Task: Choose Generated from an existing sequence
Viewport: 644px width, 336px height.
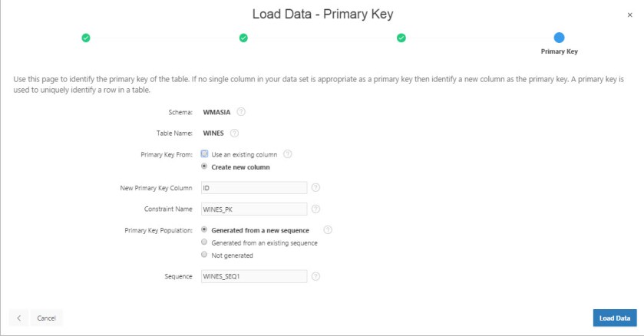Action: click(x=204, y=242)
